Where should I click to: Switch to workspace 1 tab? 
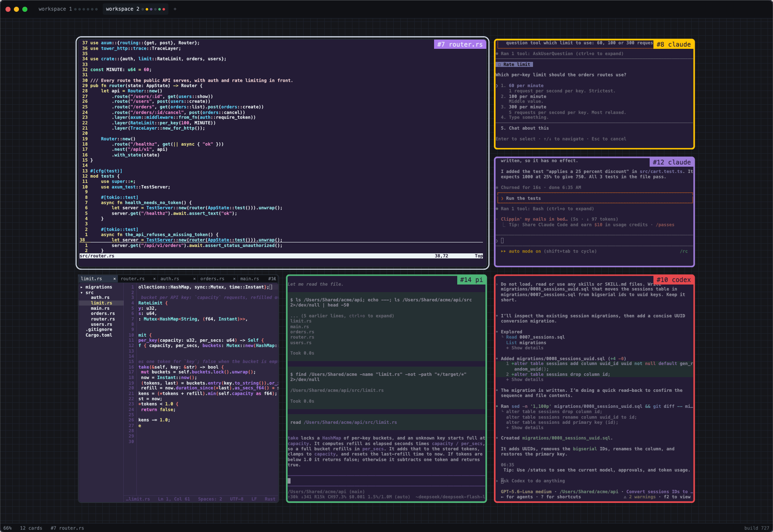tap(68, 9)
